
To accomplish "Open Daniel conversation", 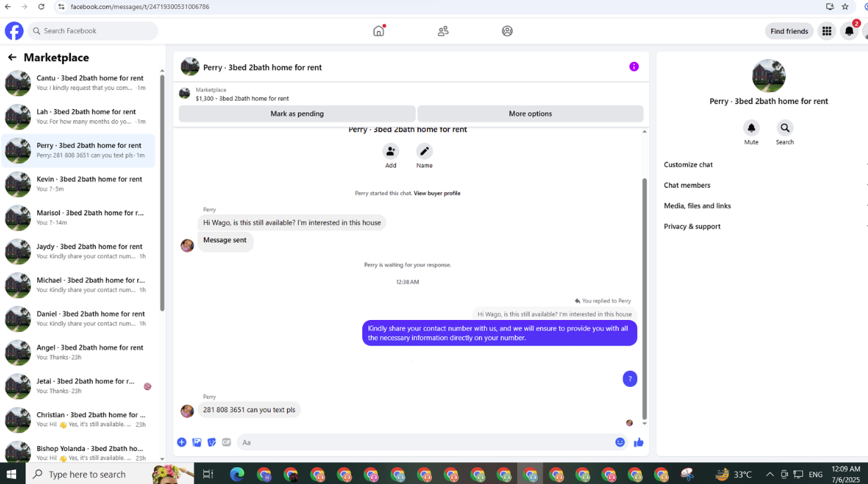I will click(79, 319).
